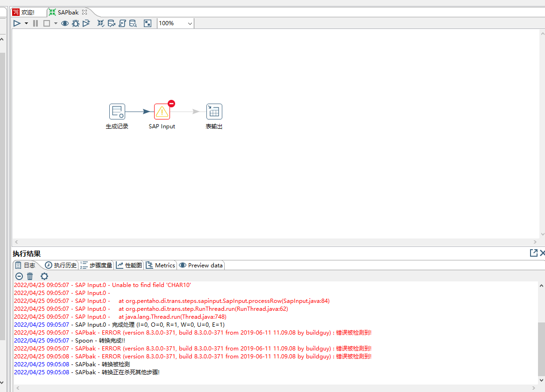Open the 日志 tab
Screen dimensions: 545x392
(x=25, y=265)
